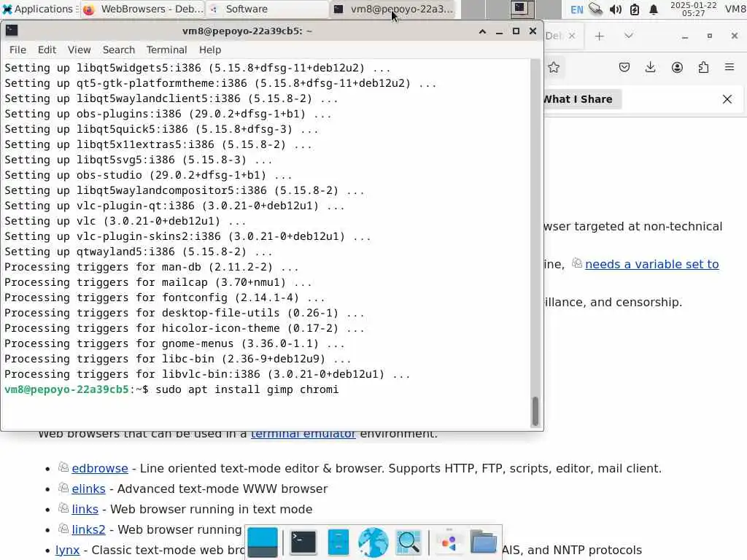The image size is (747, 560).
Task: Click 'Processing triggers for man-db' line
Action: pos(152,267)
